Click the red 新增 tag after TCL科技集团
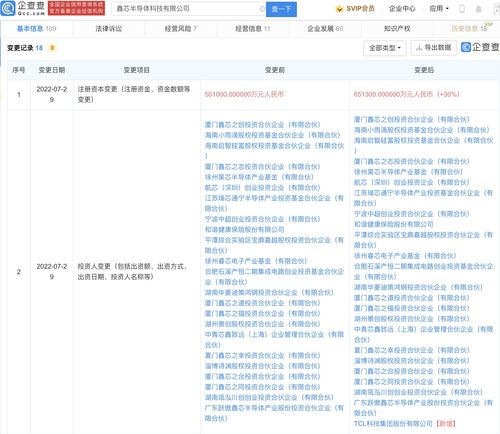 pyautogui.click(x=446, y=424)
